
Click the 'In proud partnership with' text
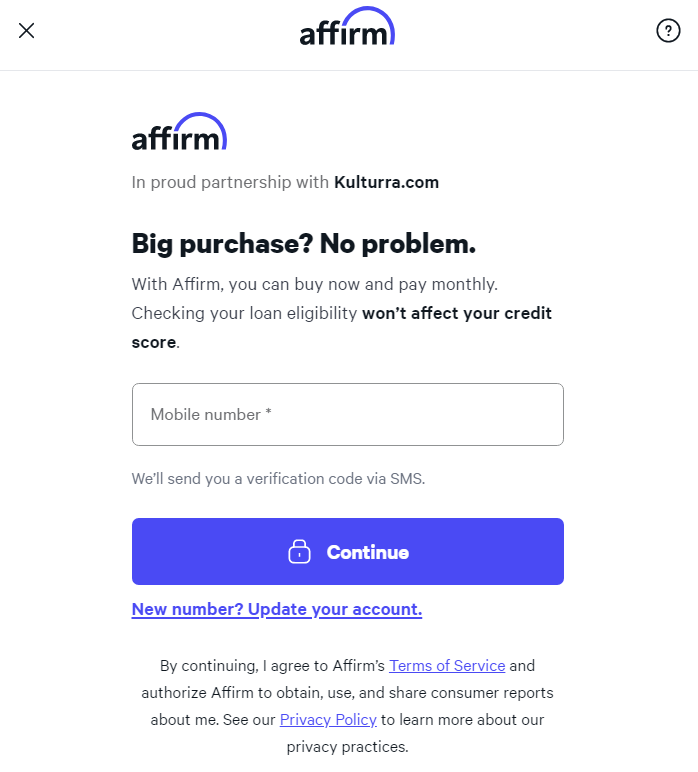point(230,182)
